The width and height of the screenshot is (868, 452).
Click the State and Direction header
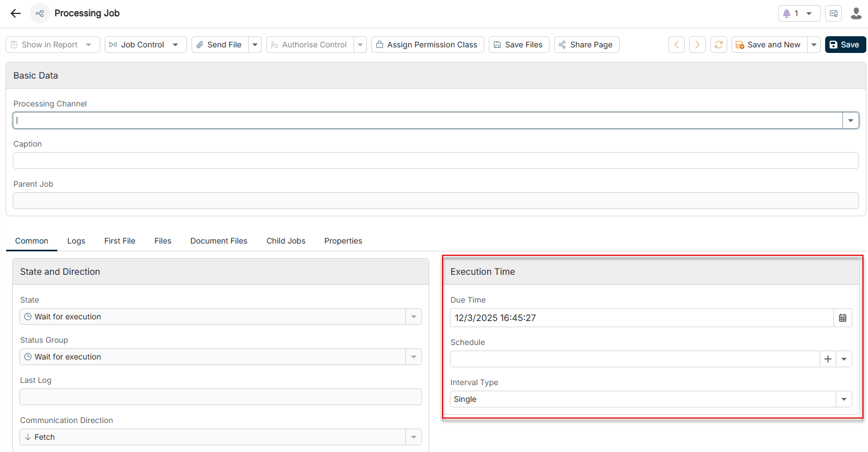[220, 271]
